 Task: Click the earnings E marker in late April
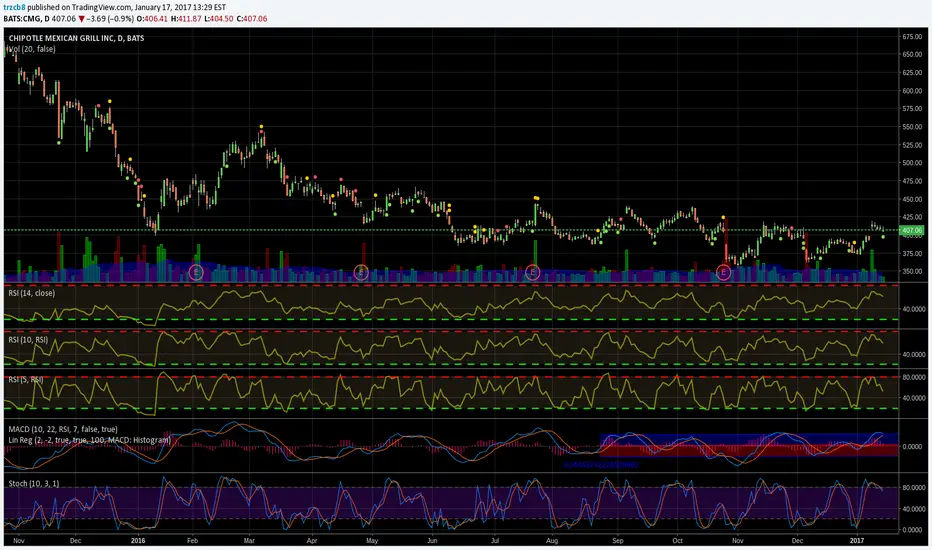(x=361, y=273)
